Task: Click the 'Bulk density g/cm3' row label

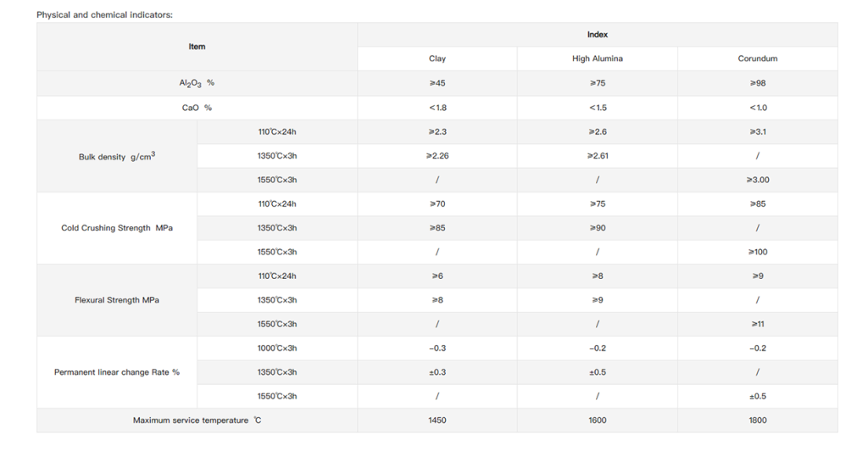Action: pyautogui.click(x=117, y=157)
